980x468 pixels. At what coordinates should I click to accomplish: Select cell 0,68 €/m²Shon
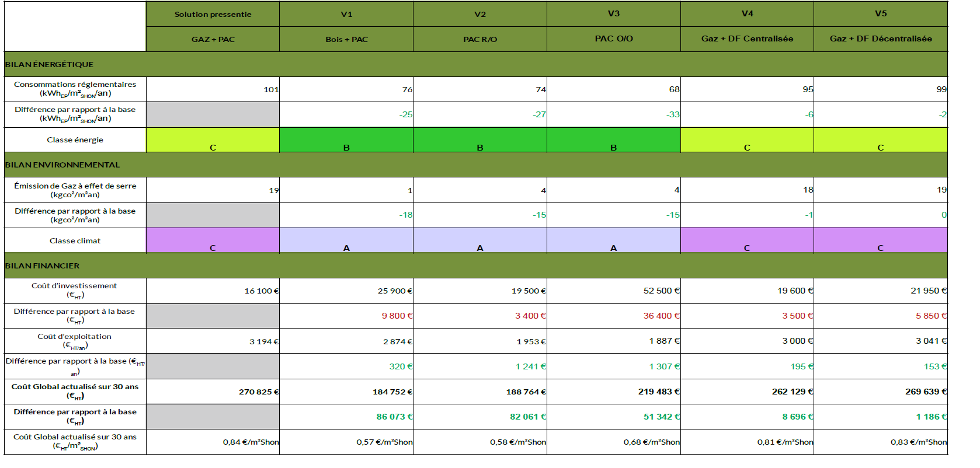(x=614, y=442)
